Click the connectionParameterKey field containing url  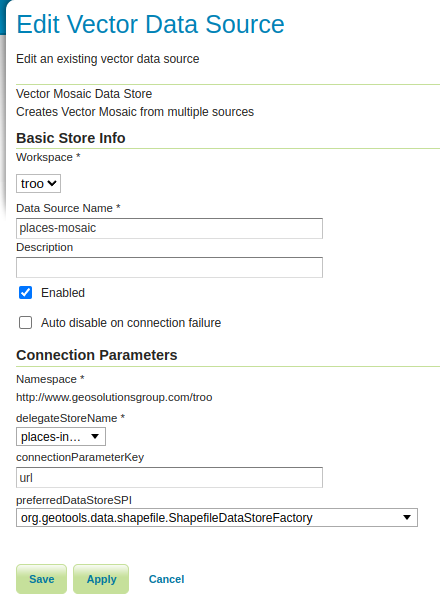point(169,478)
